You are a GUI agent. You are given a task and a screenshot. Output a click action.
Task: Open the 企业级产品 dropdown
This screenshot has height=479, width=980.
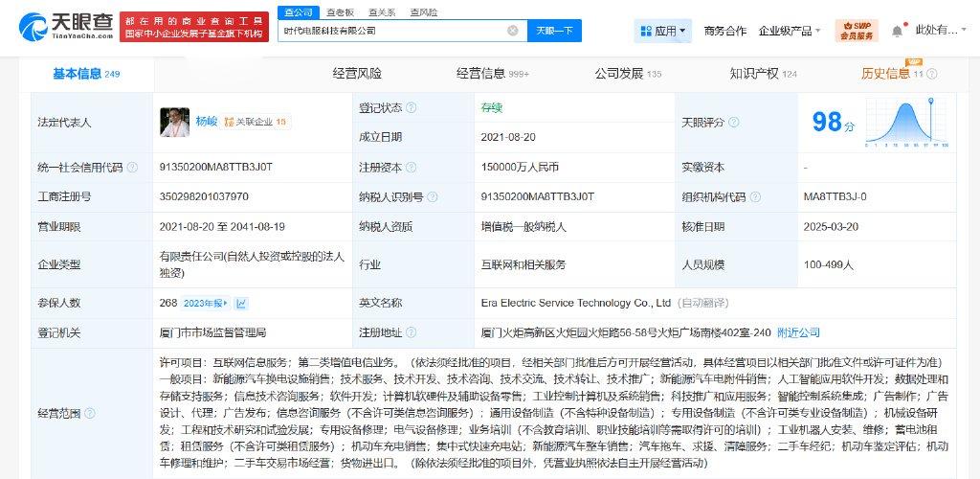click(790, 30)
